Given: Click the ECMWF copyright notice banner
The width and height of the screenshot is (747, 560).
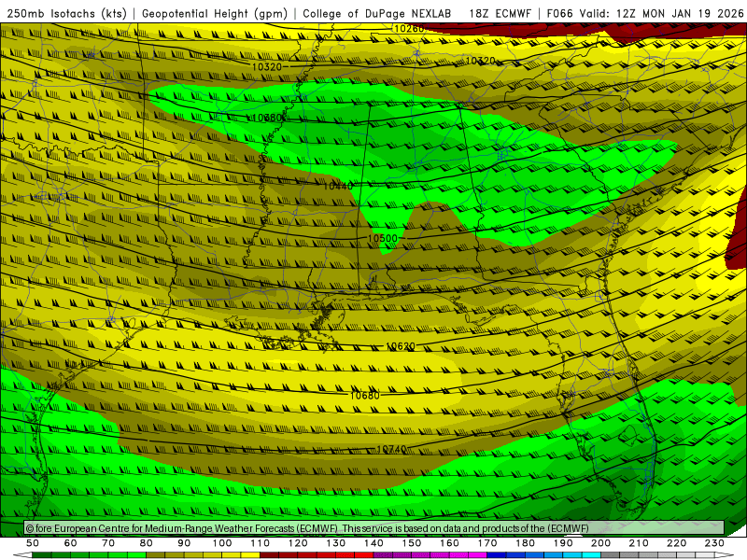Looking at the screenshot, I should [374, 528].
